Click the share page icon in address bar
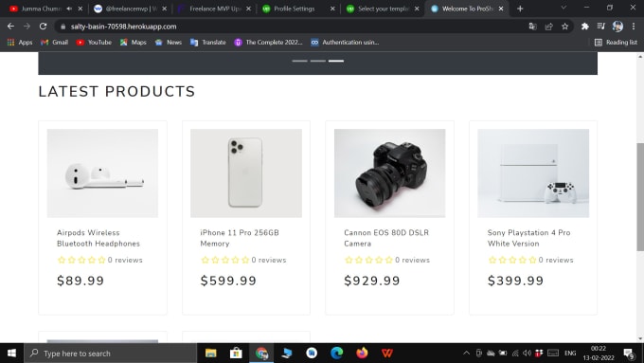 tap(548, 27)
